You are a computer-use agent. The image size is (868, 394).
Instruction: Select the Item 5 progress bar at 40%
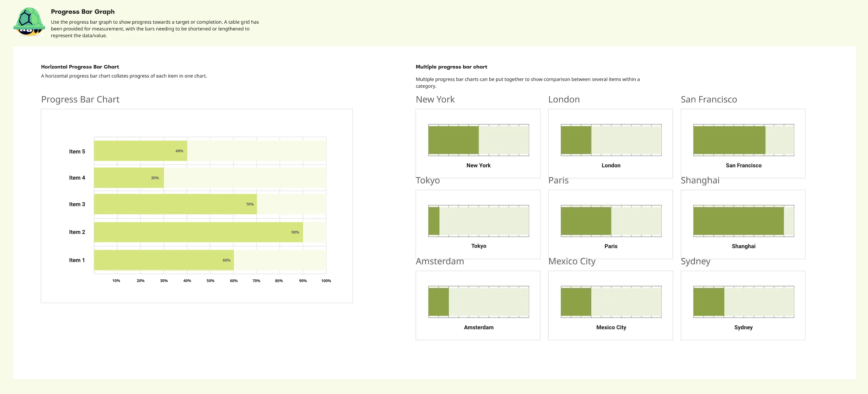[141, 151]
